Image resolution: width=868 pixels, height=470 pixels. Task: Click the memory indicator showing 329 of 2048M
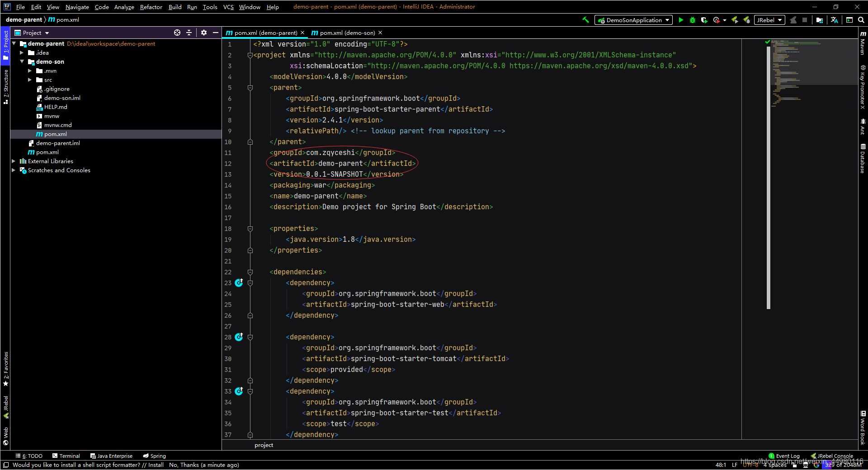(x=844, y=465)
